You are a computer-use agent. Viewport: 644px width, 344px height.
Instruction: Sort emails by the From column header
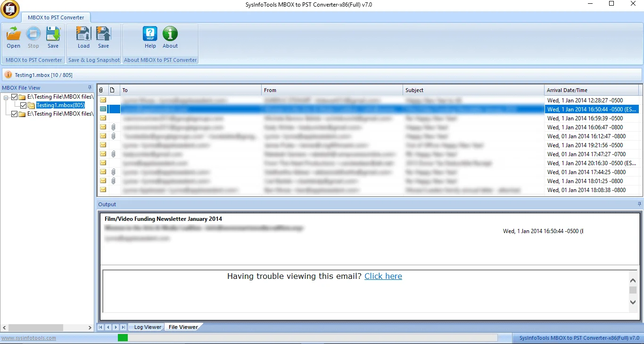tap(332, 90)
